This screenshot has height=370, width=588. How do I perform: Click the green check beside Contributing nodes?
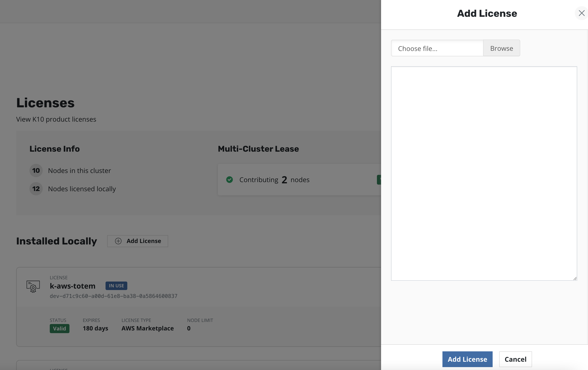(230, 180)
